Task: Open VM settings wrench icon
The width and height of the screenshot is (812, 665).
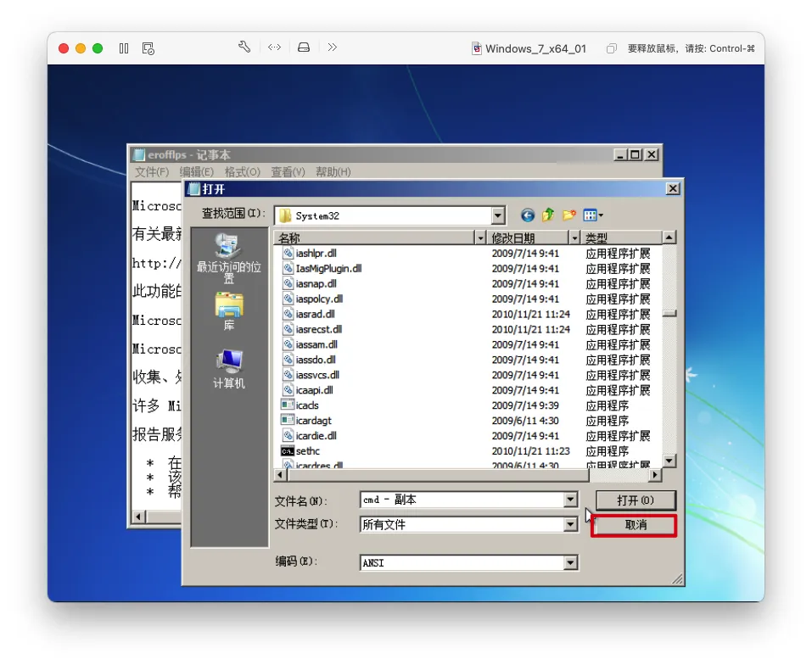Action: [x=244, y=47]
